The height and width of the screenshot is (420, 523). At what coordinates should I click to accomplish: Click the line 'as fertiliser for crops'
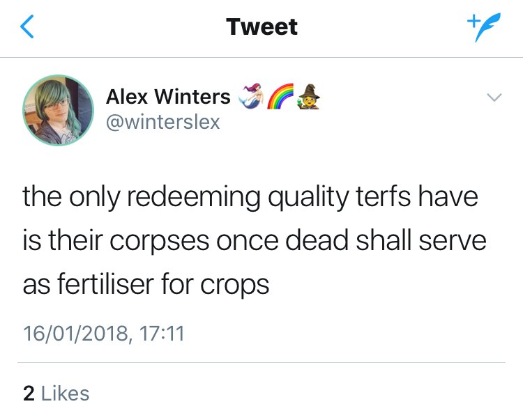(x=146, y=284)
